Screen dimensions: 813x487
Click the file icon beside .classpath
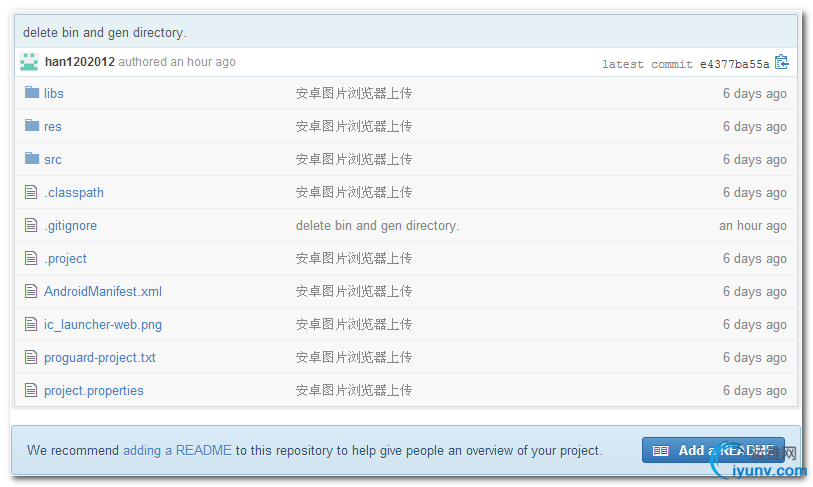click(31, 192)
